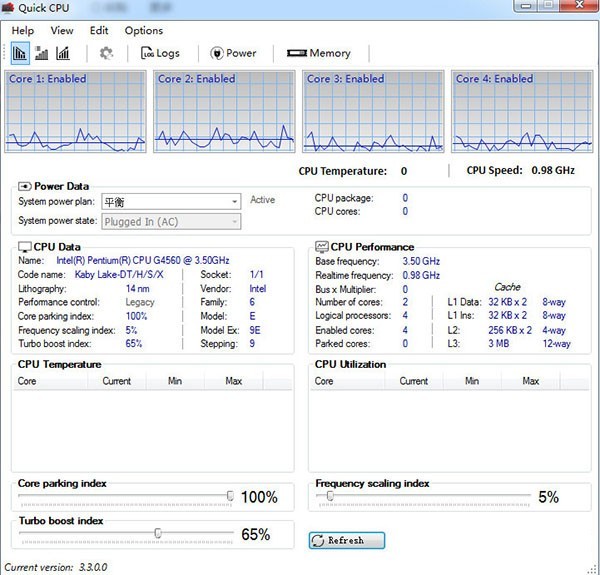The image size is (600, 575).
Task: Open the Help menu
Action: tap(22, 31)
